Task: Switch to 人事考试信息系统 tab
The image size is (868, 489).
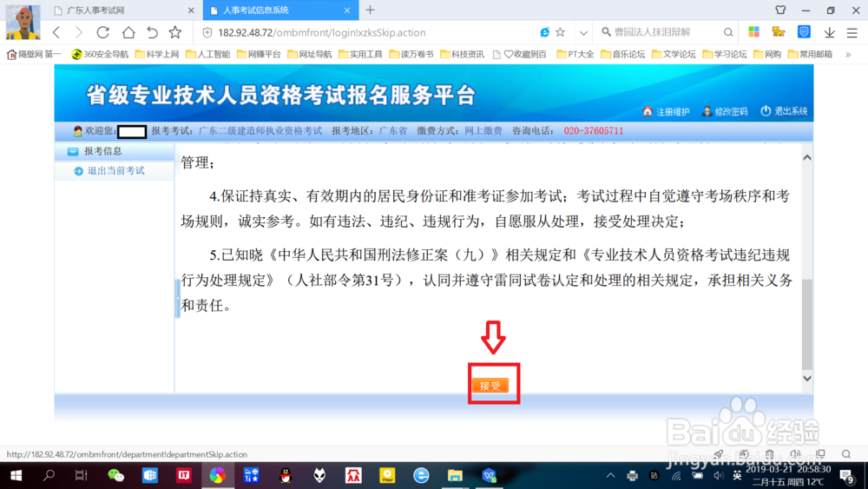Action: click(x=256, y=10)
